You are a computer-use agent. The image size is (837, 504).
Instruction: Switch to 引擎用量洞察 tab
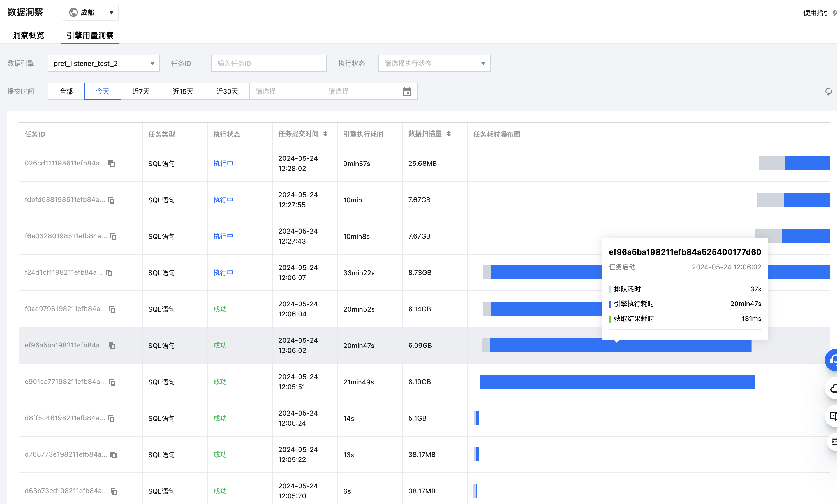coord(90,35)
